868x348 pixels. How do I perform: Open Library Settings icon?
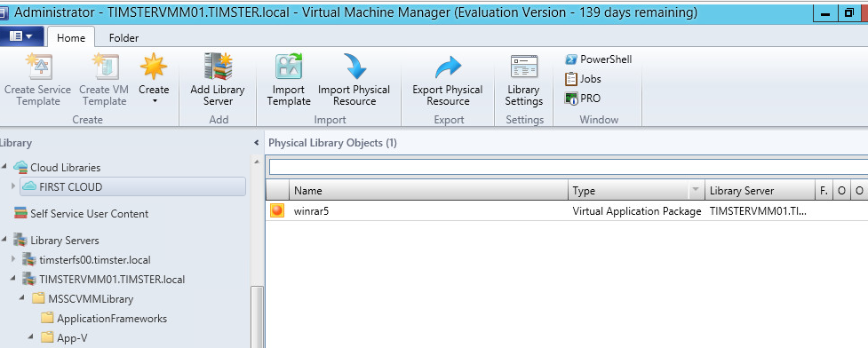pyautogui.click(x=523, y=67)
